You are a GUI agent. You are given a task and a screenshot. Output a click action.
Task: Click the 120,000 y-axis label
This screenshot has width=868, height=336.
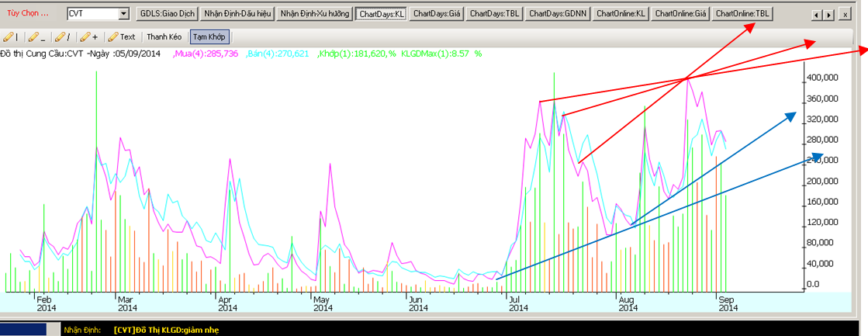coord(821,222)
